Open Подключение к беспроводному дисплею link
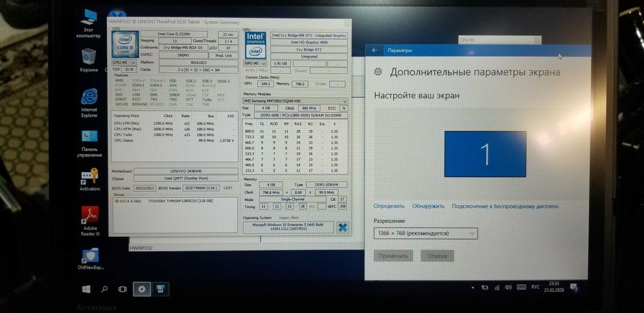 tap(505, 206)
